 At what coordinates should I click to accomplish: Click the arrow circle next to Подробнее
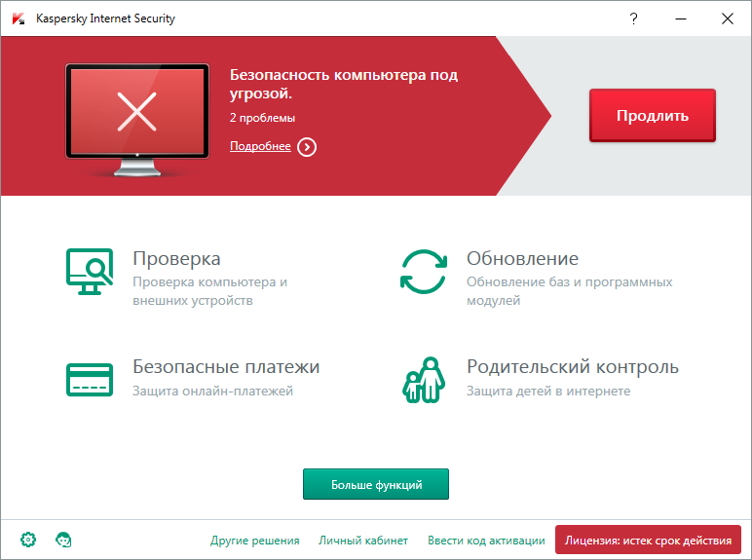(x=307, y=147)
